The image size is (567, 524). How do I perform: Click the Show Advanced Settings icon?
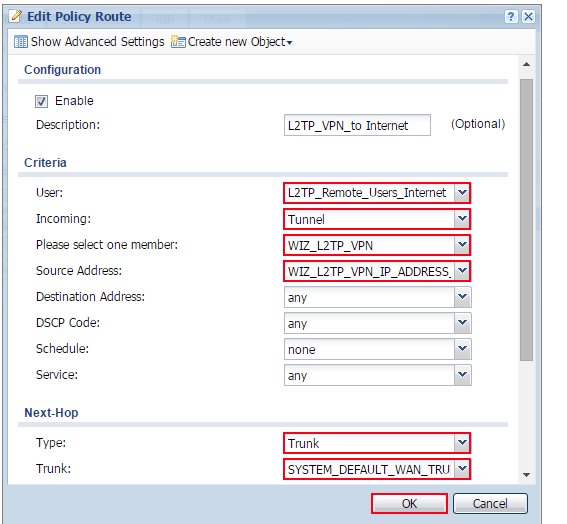[x=20, y=42]
